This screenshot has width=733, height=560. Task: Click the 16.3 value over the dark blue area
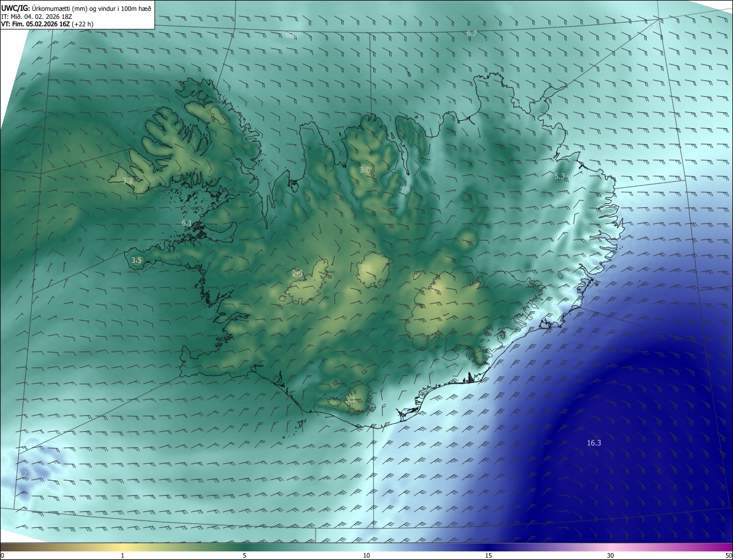[x=594, y=443]
